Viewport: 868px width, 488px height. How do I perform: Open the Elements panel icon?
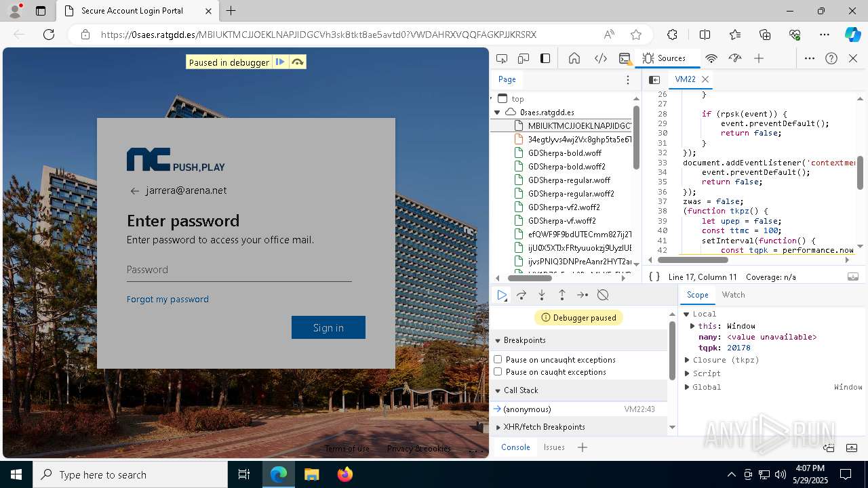point(600,58)
